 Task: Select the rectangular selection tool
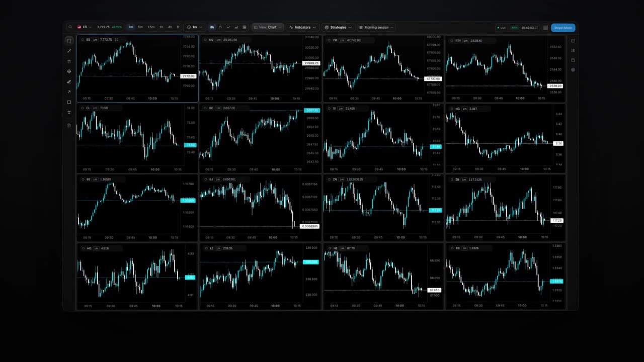click(69, 40)
